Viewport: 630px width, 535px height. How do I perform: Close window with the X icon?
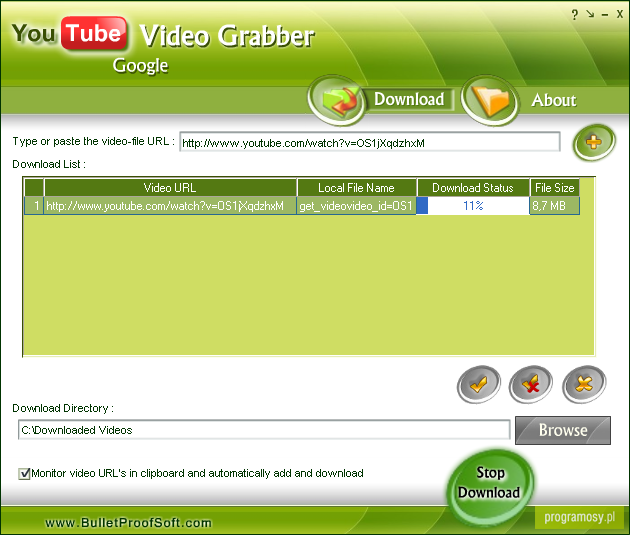coord(620,14)
